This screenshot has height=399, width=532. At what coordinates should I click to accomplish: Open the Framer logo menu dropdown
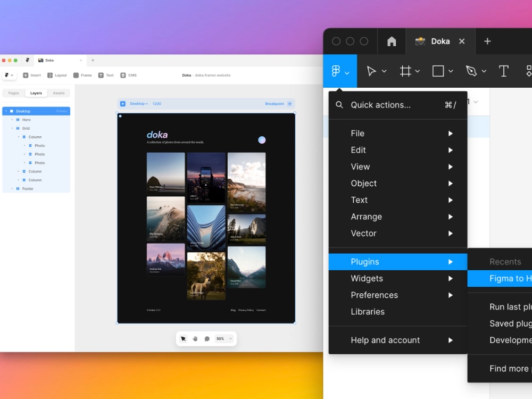[9, 76]
